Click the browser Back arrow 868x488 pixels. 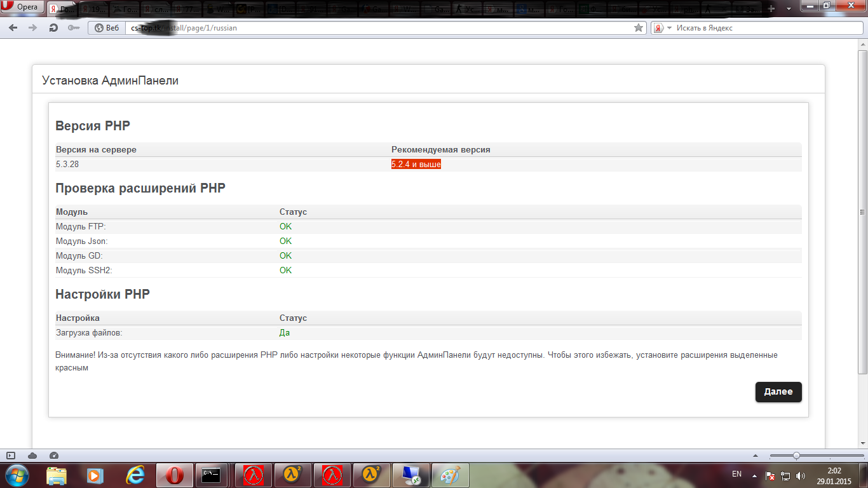point(13,28)
